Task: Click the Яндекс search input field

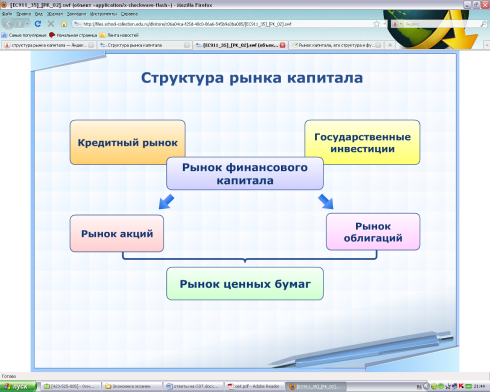Action: tap(440, 24)
